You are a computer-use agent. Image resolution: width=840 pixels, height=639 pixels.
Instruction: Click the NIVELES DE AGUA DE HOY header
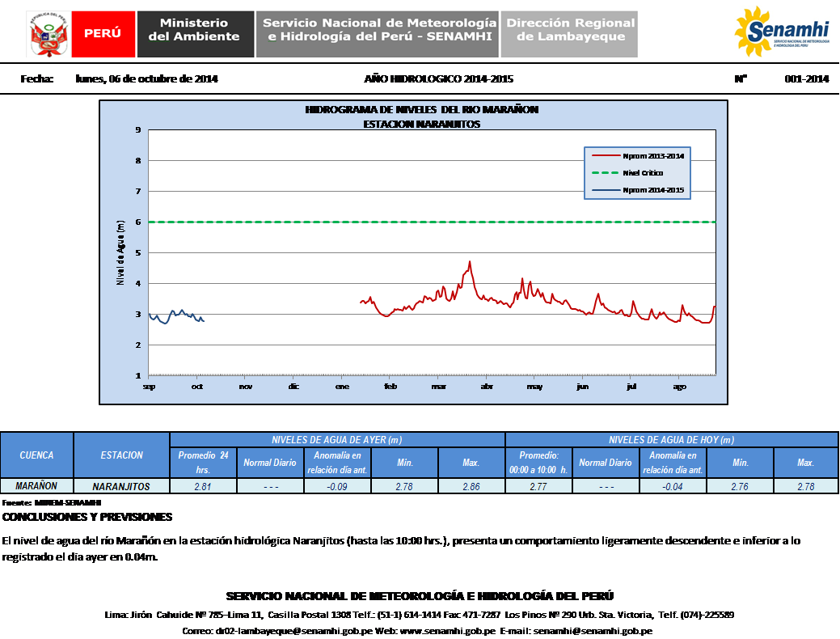671,440
